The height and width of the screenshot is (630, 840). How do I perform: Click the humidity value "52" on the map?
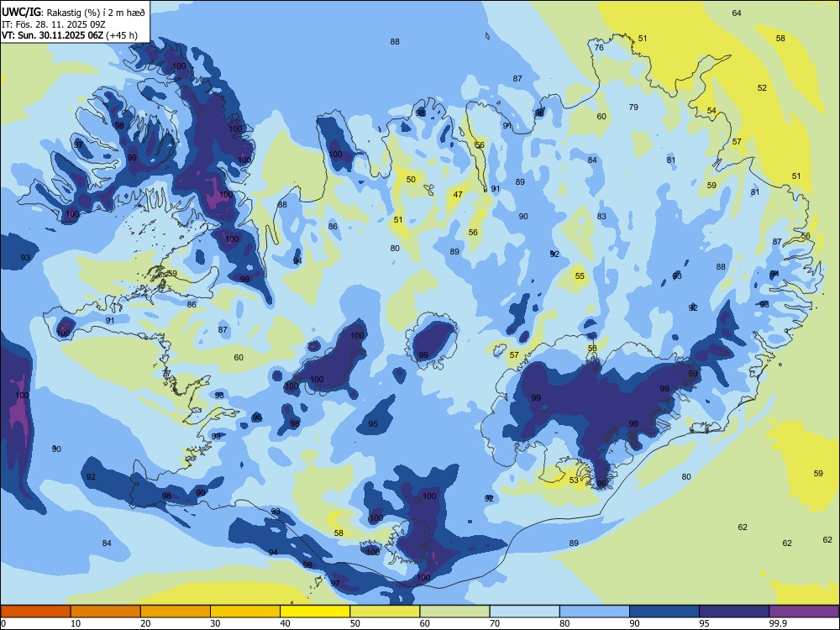point(762,88)
